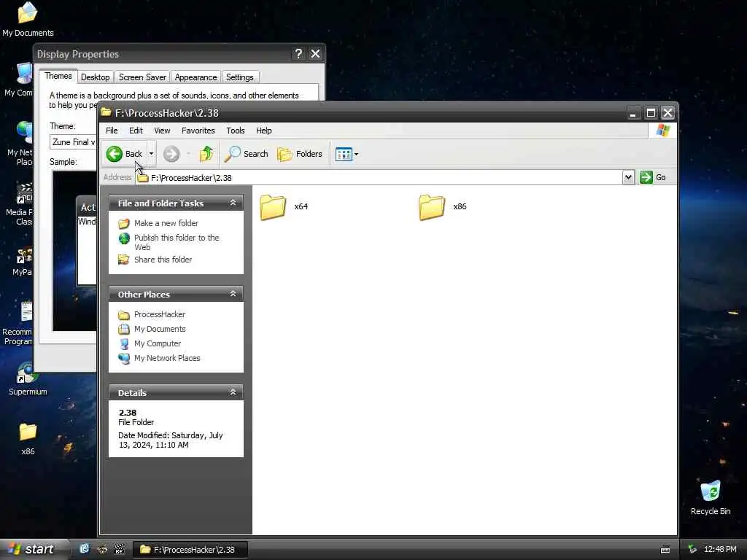Click the media player quick launch icon
This screenshot has height=560, width=747.
[119, 550]
